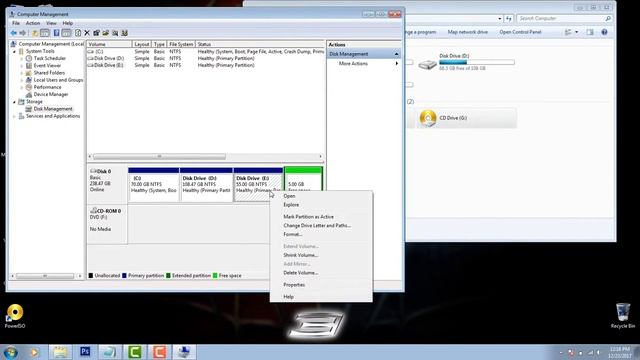The width and height of the screenshot is (640, 360).
Task: Click the Shared Folders icon in tree
Action: (x=29, y=73)
